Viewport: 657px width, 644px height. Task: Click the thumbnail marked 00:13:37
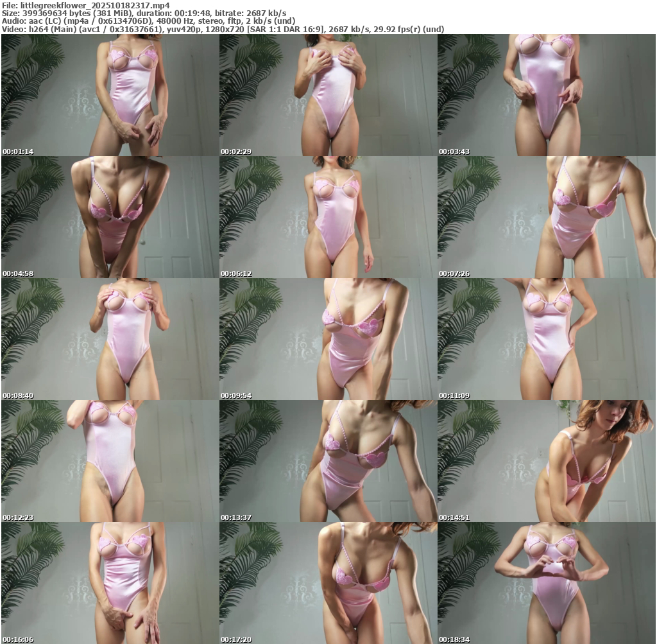[x=328, y=461]
